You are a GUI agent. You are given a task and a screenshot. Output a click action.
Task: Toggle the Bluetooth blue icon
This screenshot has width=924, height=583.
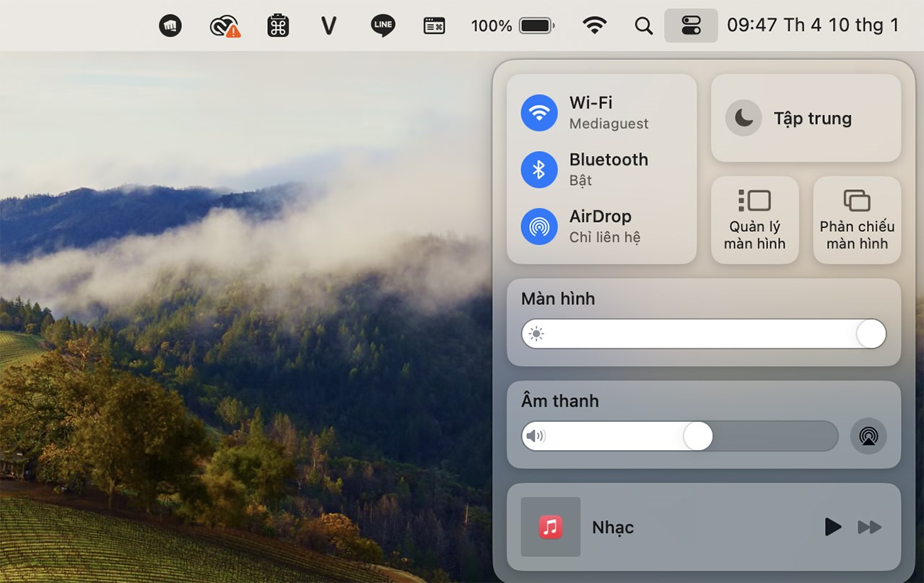point(539,170)
